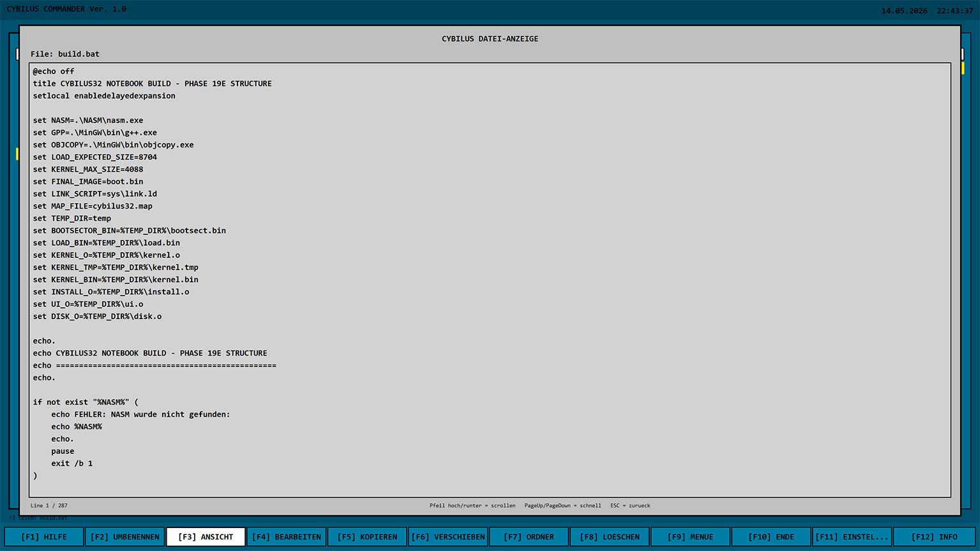Click 'set GPP=.\MinGW\bin\g++.exe' line
Viewport: 980px width, 551px height.
point(94,133)
